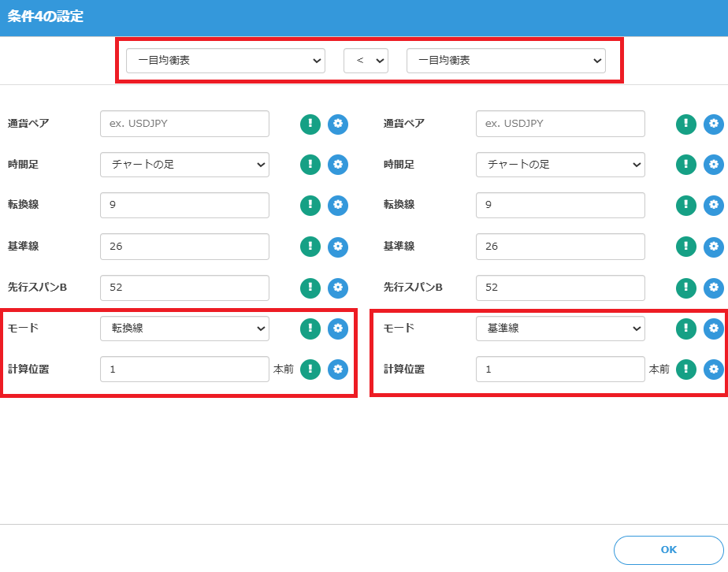The image size is (728, 572).
Task: Click green info icon beside left 通貨ペア
Action: [x=310, y=124]
